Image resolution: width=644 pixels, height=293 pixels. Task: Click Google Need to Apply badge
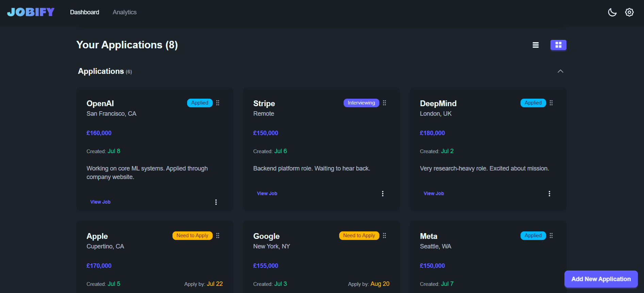tap(359, 235)
